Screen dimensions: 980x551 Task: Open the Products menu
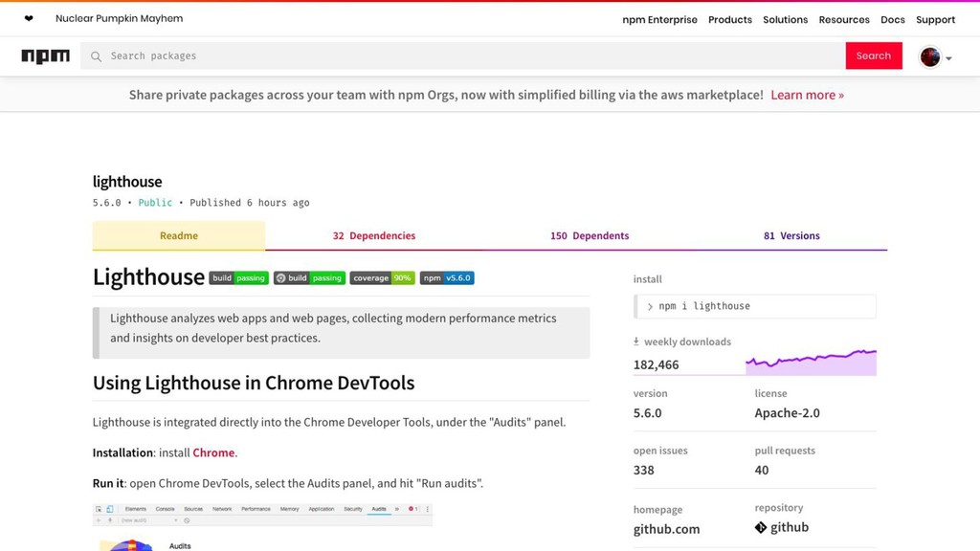point(729,19)
